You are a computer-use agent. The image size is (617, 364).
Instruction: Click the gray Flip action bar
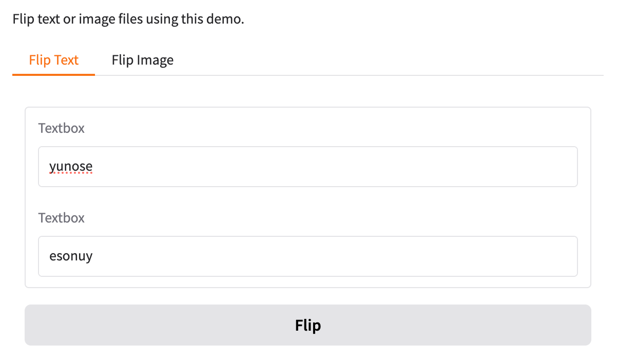tap(308, 325)
